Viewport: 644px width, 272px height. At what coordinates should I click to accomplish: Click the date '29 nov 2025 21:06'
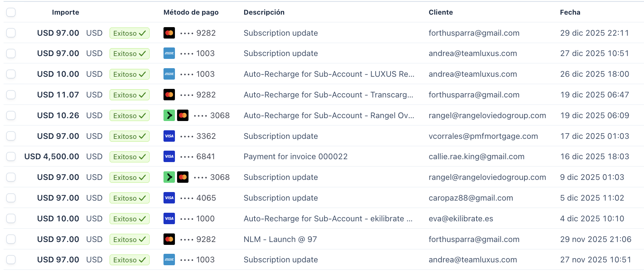coord(596,239)
